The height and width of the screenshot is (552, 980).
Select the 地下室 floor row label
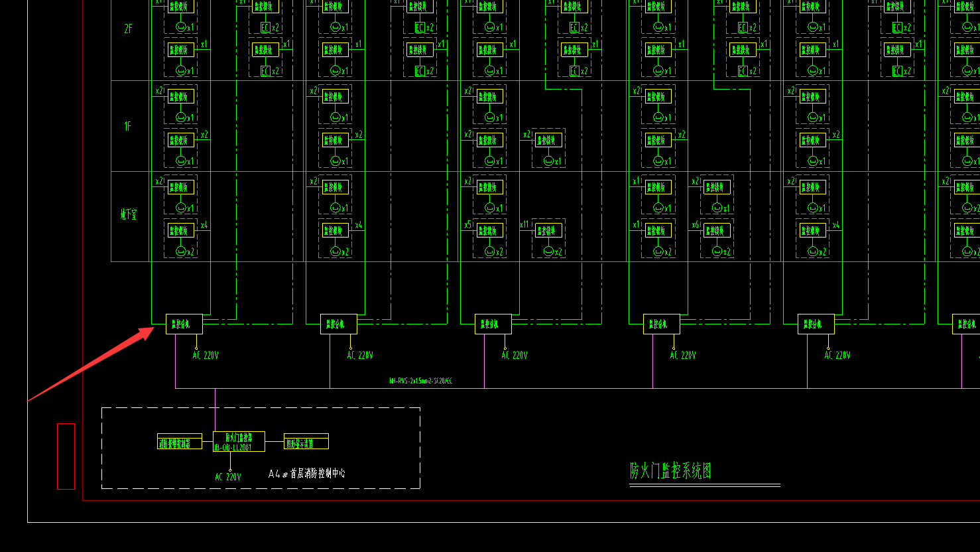(128, 215)
